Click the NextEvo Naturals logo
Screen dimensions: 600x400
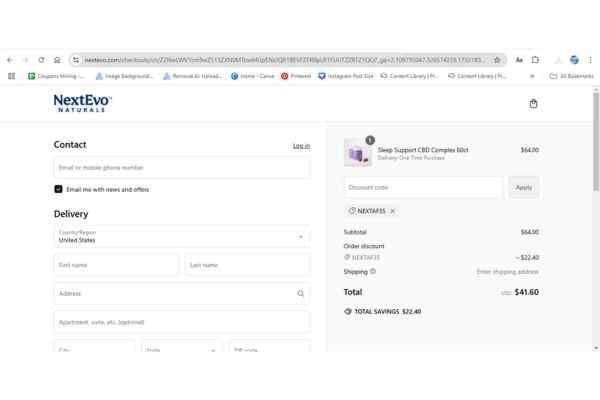pos(82,103)
